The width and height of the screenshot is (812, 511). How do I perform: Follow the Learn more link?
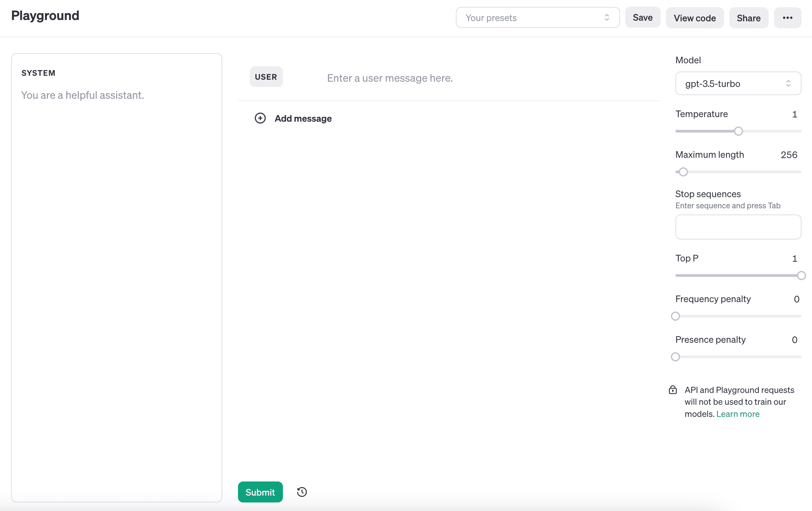[x=738, y=414]
